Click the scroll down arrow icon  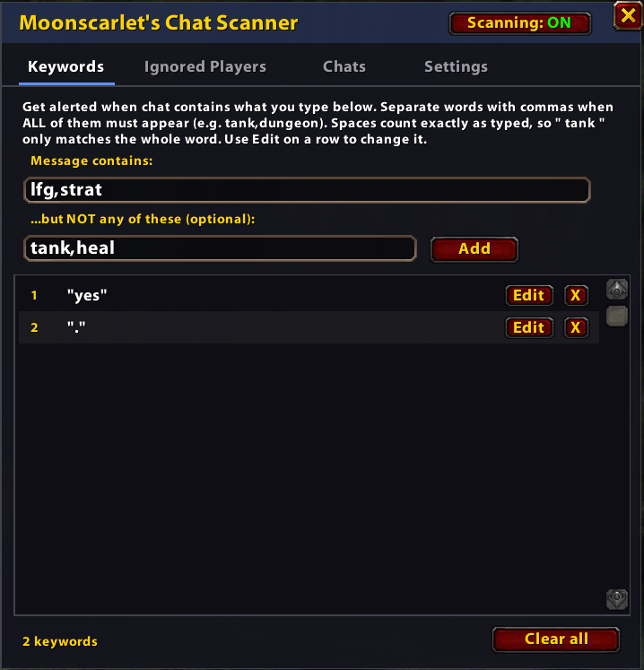(617, 599)
